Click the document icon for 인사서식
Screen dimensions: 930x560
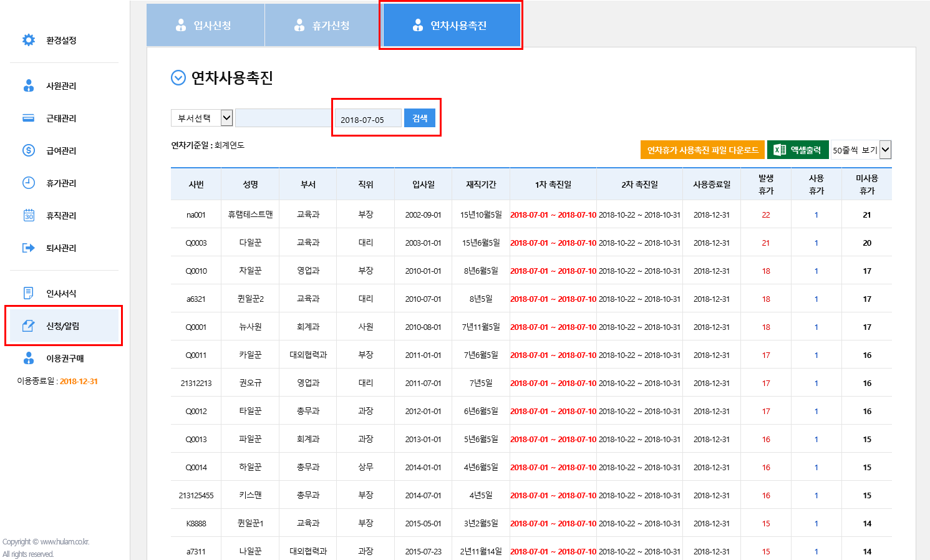point(29,293)
